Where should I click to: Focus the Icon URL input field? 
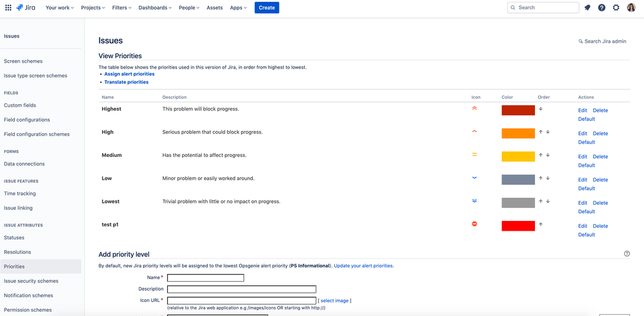(241, 300)
